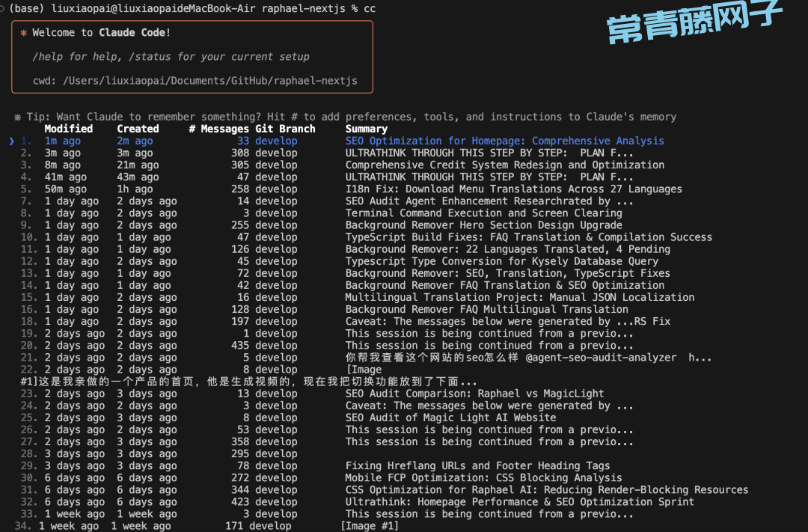Open "TypeScript Build Fixes: FAQ Translation" session
The width and height of the screenshot is (808, 532).
[x=367, y=237]
